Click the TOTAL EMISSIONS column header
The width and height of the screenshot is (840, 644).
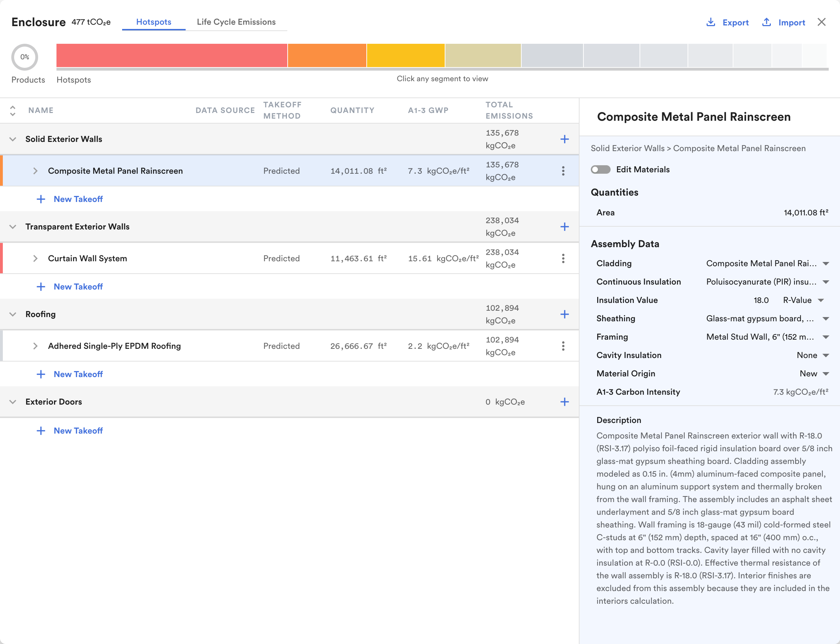pos(509,111)
